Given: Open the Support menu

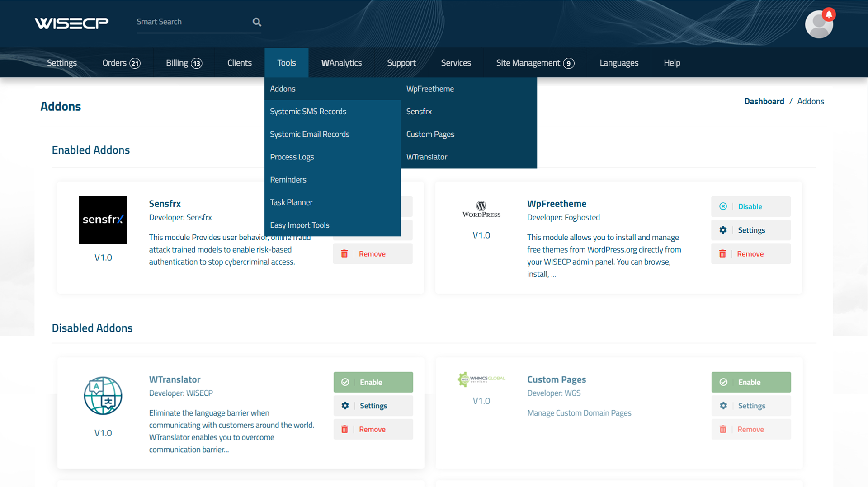Looking at the screenshot, I should (x=401, y=63).
